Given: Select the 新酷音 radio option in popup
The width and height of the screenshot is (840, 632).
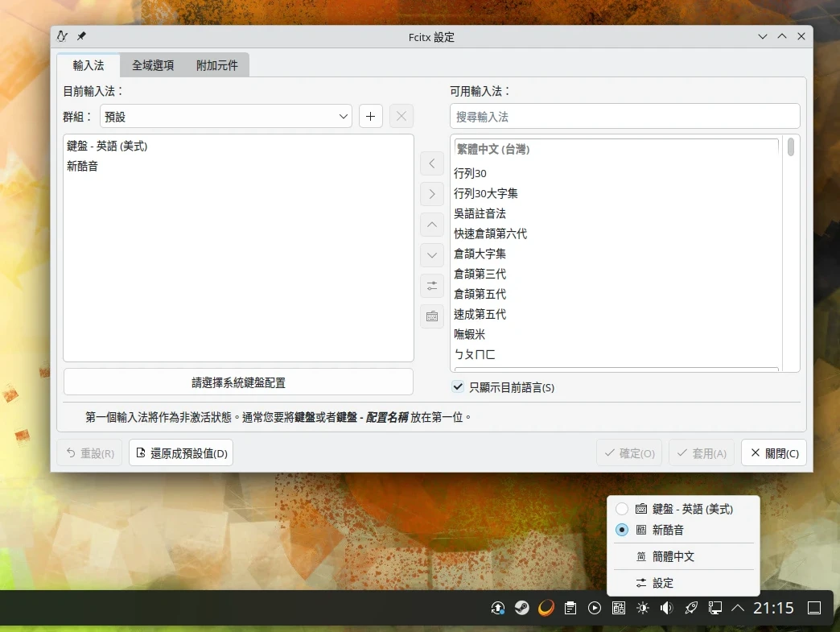Looking at the screenshot, I should click(622, 530).
